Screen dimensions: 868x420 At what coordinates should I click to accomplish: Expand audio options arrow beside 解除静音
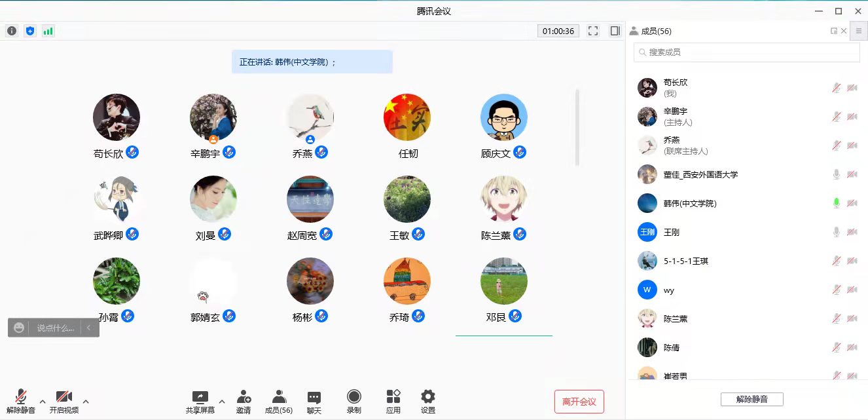click(x=43, y=401)
